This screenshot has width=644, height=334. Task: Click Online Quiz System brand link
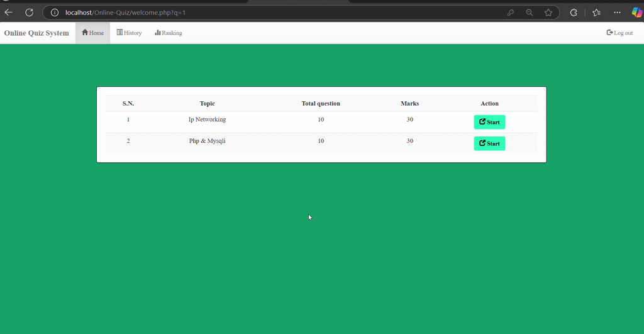pyautogui.click(x=36, y=33)
